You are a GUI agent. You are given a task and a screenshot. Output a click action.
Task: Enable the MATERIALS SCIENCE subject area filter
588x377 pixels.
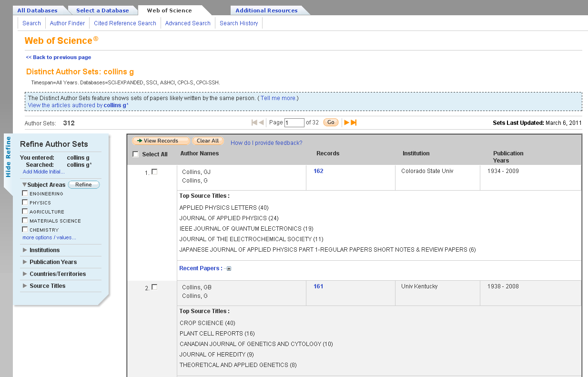pos(25,221)
